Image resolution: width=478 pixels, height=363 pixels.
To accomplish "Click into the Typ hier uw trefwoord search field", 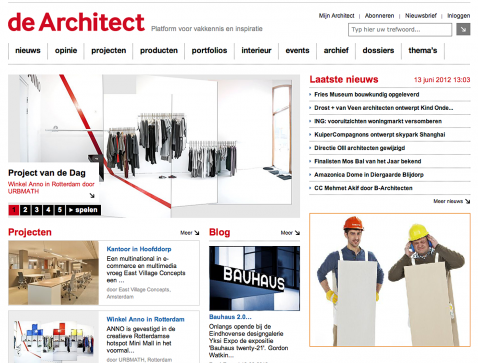I will (400, 30).
